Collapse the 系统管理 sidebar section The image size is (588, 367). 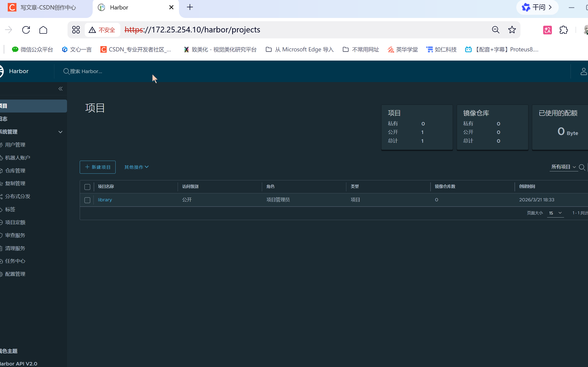click(60, 132)
